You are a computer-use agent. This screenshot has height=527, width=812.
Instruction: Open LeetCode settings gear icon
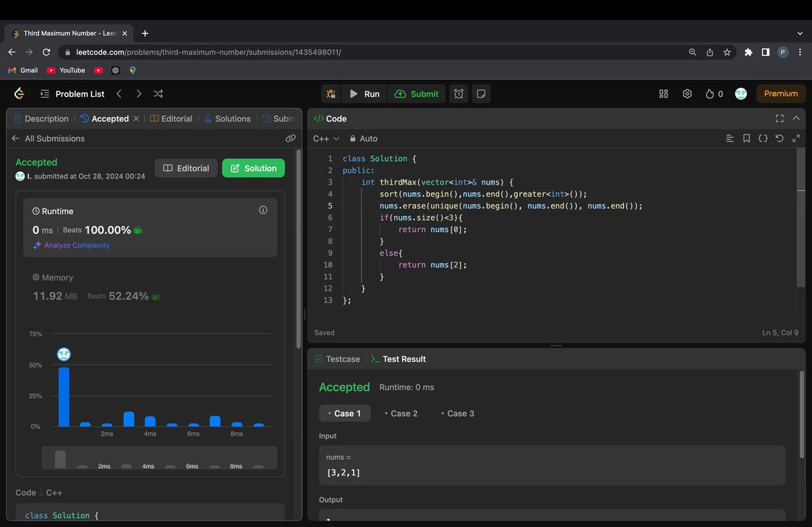[x=687, y=94]
